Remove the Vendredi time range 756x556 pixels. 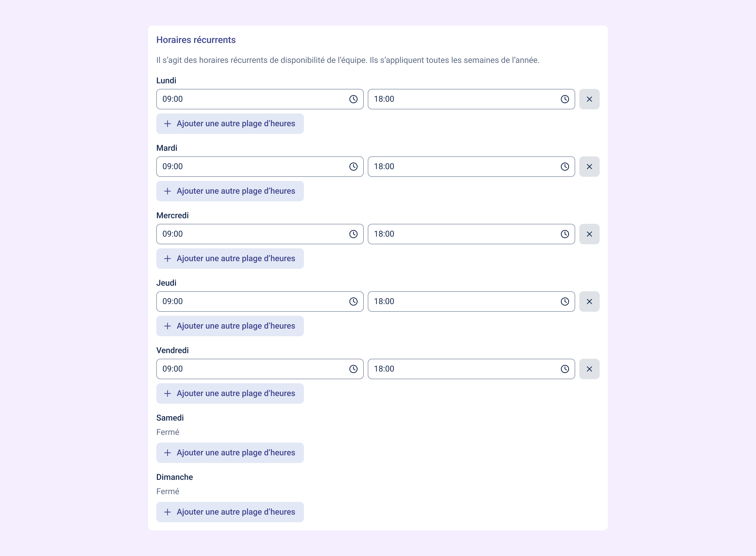tap(589, 369)
